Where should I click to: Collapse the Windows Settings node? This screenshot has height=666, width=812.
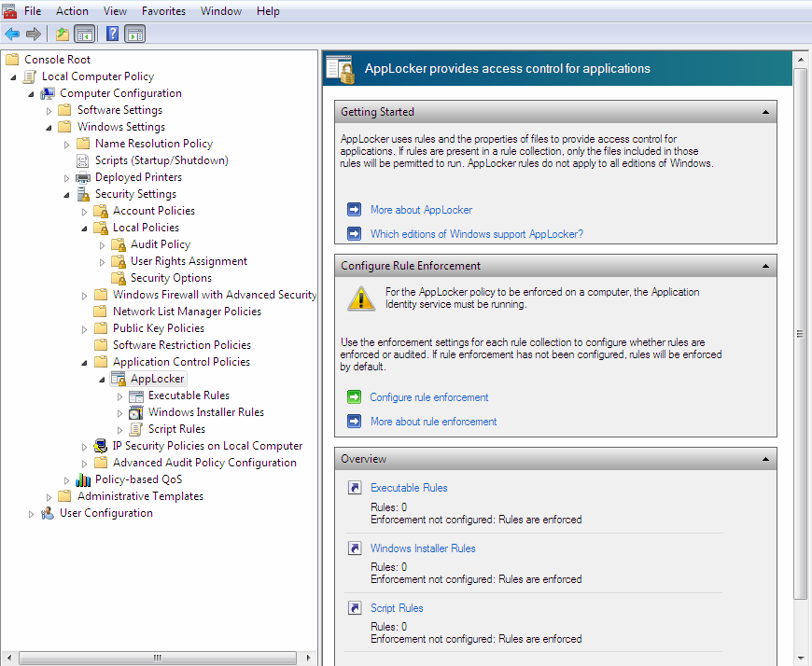(49, 127)
